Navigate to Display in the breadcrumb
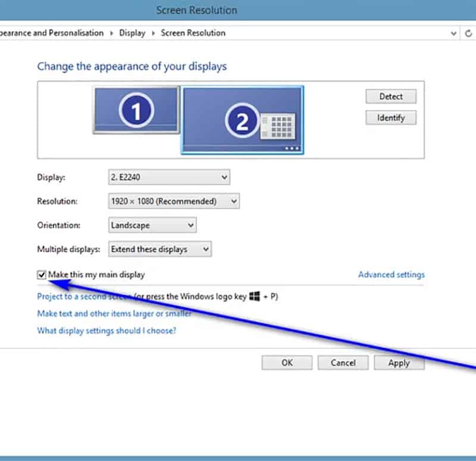The image size is (476, 461). 132,33
